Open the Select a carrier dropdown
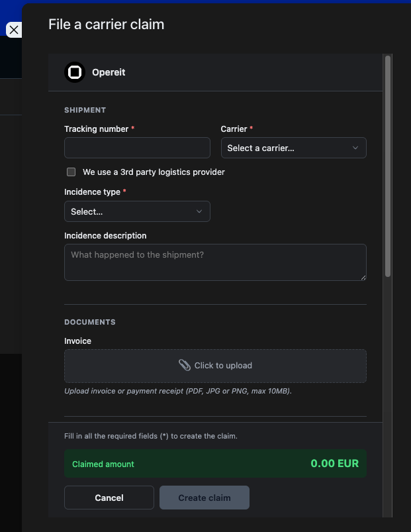The width and height of the screenshot is (411, 532). coord(293,148)
